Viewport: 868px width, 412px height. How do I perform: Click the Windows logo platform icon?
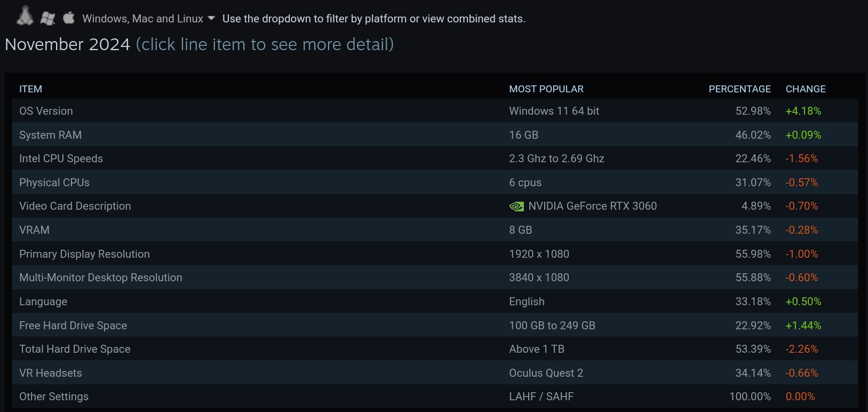pos(47,18)
